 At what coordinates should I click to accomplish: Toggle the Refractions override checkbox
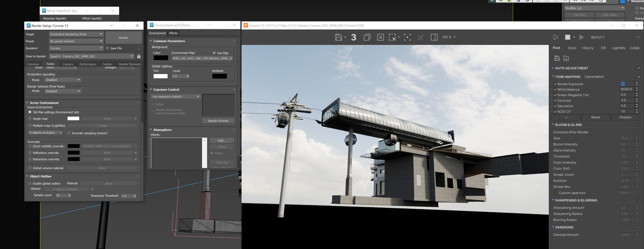click(29, 159)
